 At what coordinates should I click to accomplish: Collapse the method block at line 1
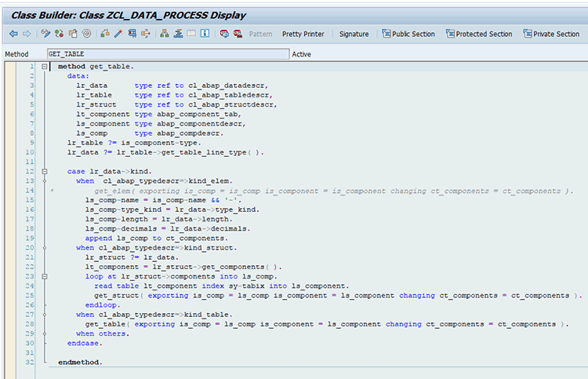(44, 67)
